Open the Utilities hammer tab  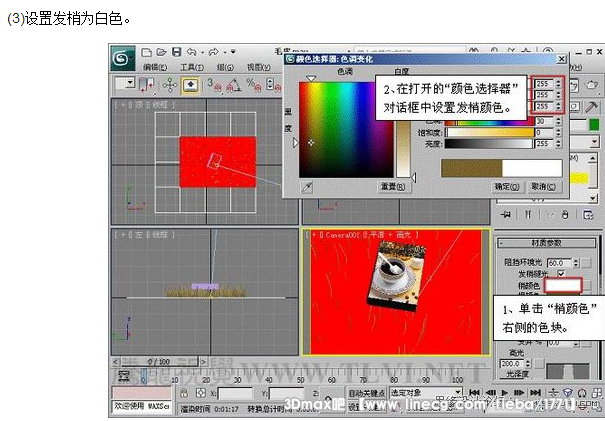pyautogui.click(x=591, y=107)
